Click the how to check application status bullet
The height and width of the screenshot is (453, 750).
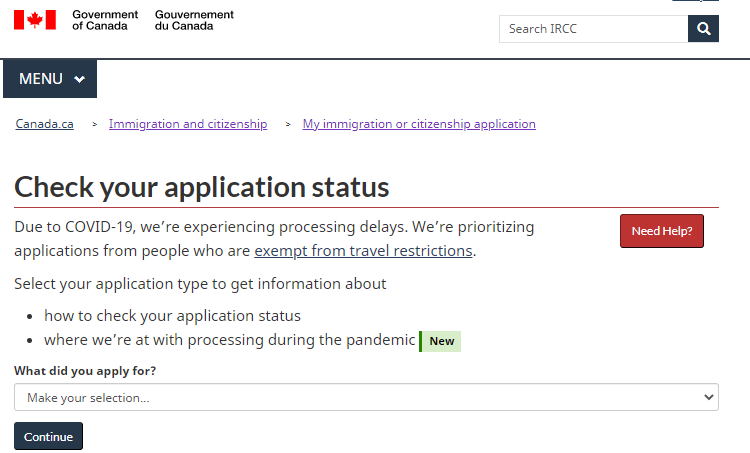[172, 316]
